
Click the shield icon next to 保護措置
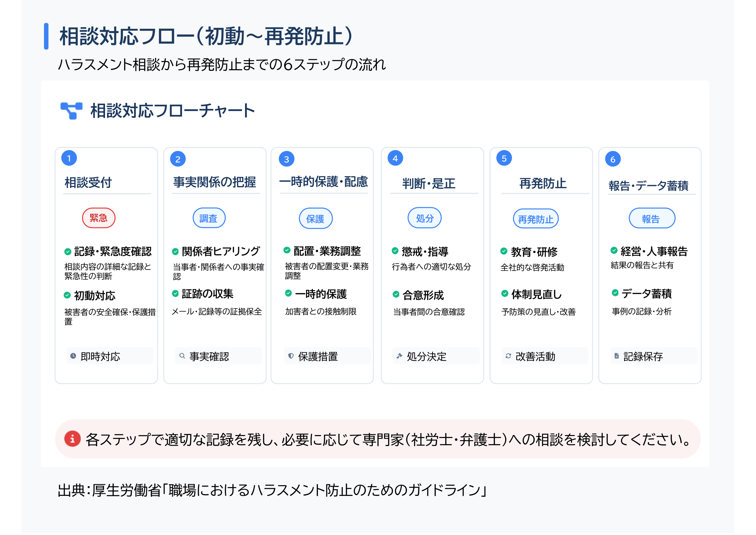[291, 356]
